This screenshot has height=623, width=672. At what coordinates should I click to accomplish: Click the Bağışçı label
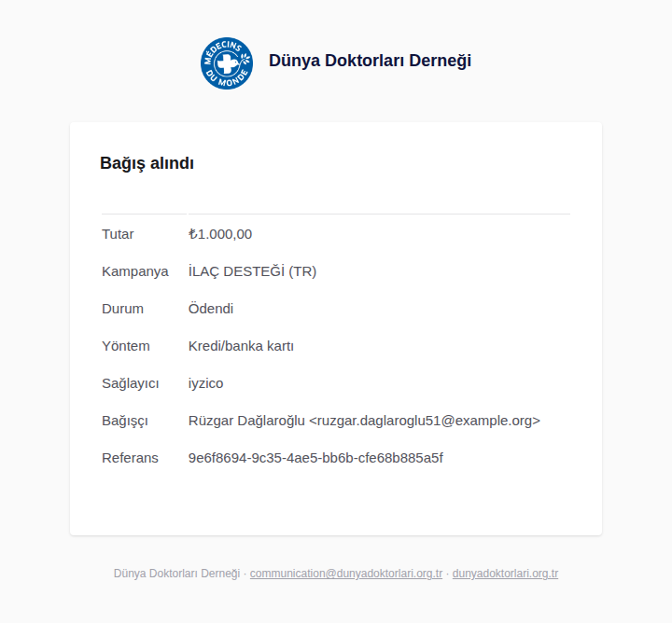[125, 421]
